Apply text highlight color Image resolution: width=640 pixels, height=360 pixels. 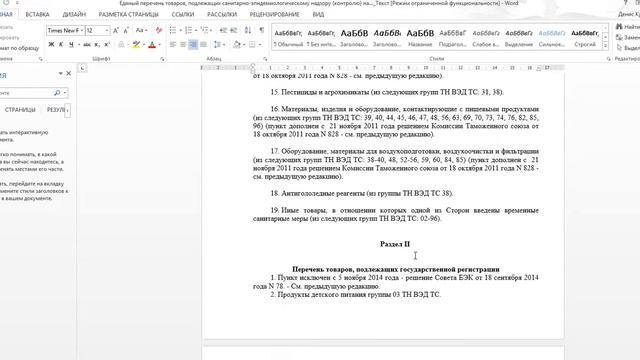(x=136, y=44)
